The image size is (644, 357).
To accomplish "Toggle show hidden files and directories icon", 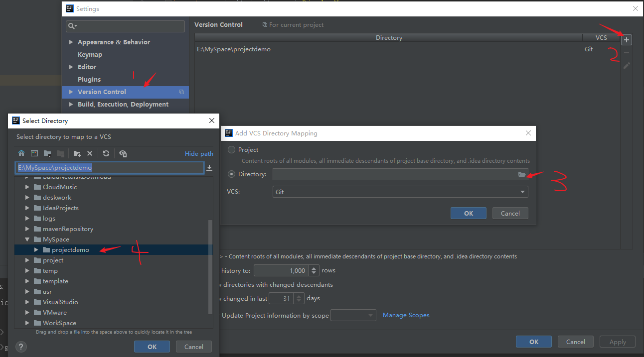I will pyautogui.click(x=123, y=153).
